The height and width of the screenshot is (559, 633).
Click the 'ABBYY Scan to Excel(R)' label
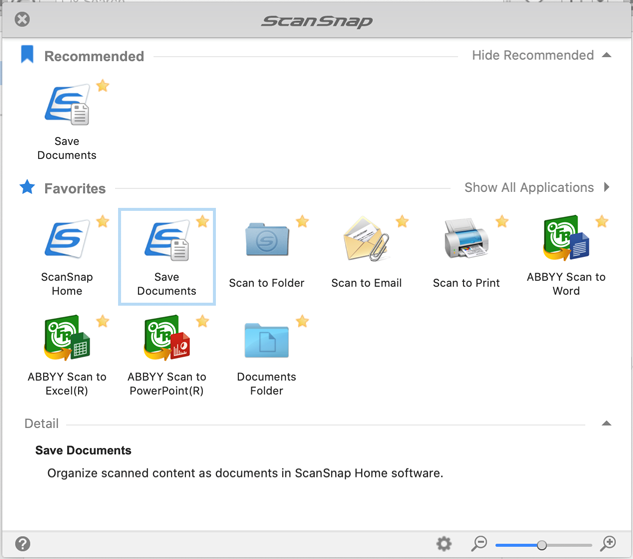tap(67, 383)
